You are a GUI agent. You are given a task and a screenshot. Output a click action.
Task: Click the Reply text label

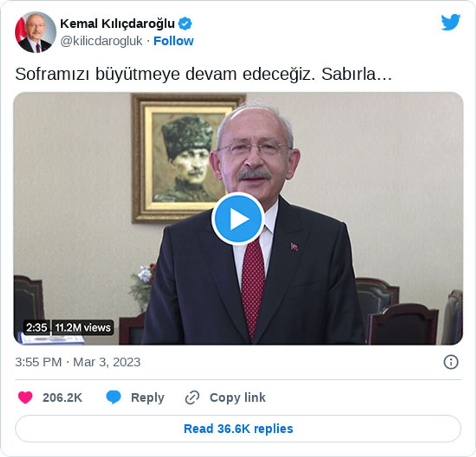coord(148,397)
